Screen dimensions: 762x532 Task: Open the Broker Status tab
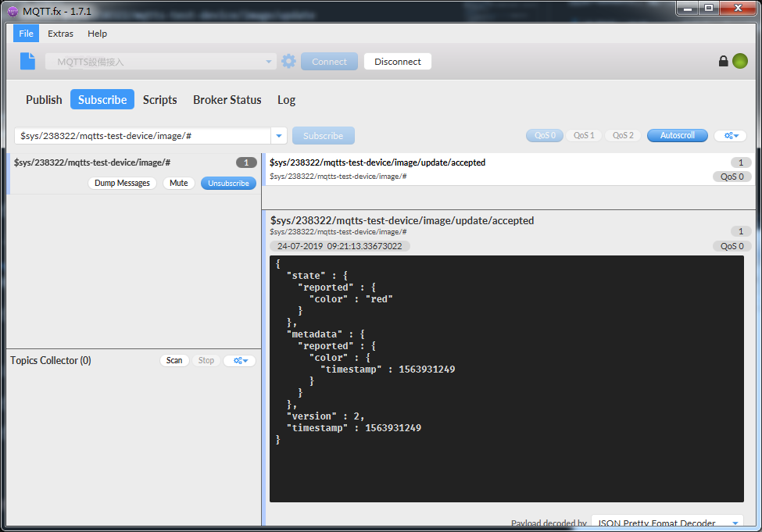[x=227, y=99]
